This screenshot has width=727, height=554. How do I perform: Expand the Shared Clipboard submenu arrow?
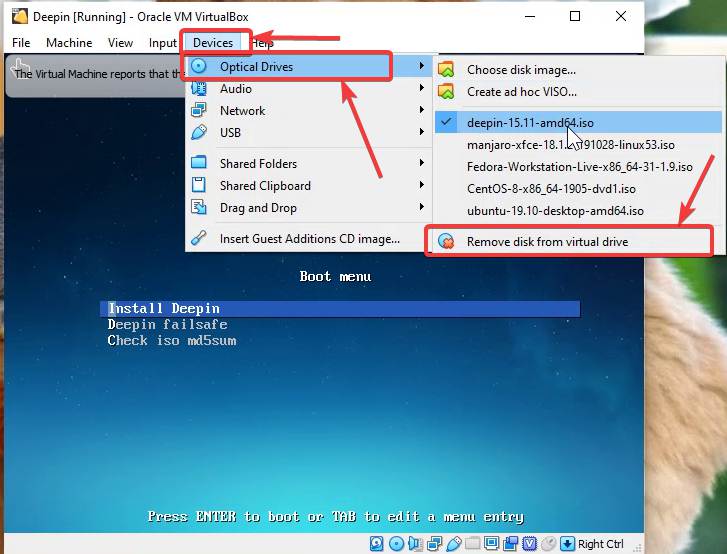tap(421, 185)
